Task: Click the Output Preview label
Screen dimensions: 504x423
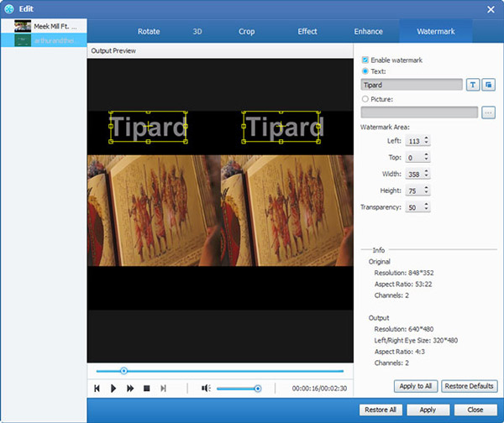Action: coord(113,50)
